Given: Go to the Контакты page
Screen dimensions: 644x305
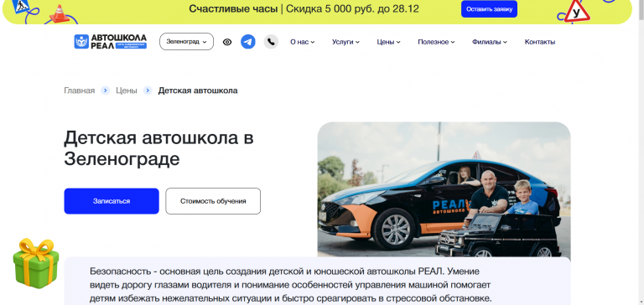Looking at the screenshot, I should point(540,42).
